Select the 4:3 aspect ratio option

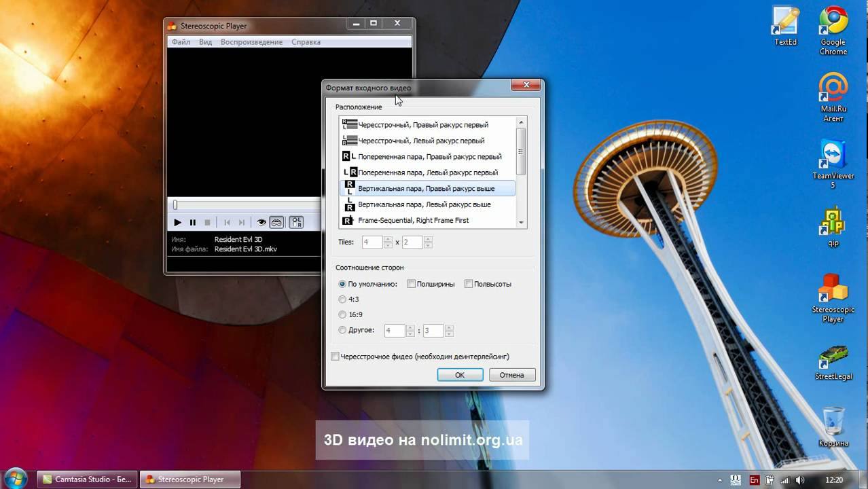click(342, 299)
